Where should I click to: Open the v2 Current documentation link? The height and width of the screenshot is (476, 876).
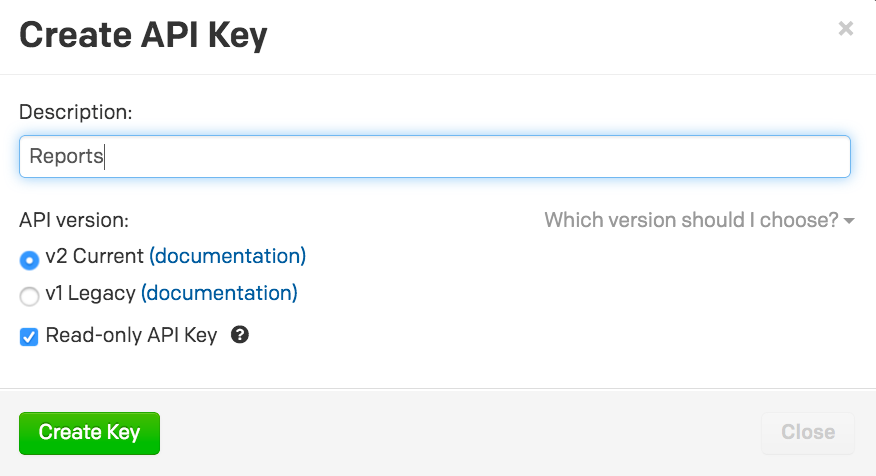[x=227, y=256]
